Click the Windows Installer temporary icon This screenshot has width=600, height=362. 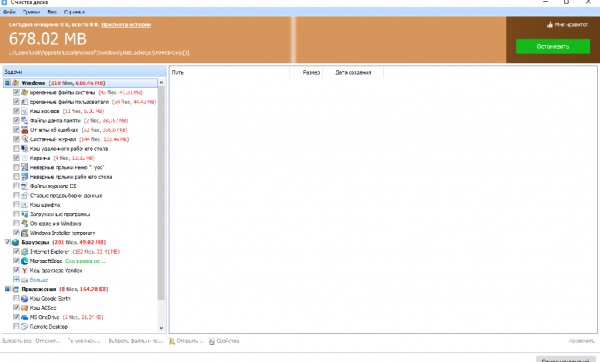click(x=25, y=233)
